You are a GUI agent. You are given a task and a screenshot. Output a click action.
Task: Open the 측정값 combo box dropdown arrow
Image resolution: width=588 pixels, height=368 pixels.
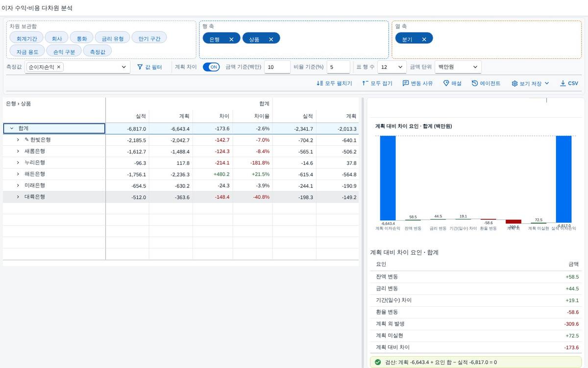[x=123, y=67]
